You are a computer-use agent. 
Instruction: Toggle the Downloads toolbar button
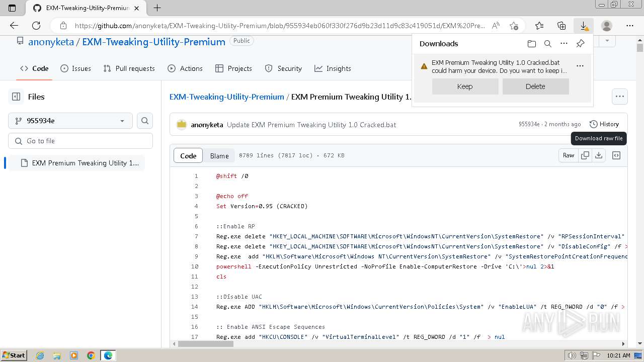[x=584, y=26]
